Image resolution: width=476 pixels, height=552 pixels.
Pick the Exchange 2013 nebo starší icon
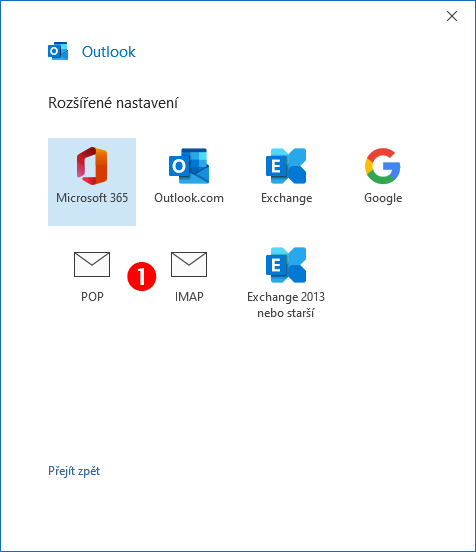286,265
